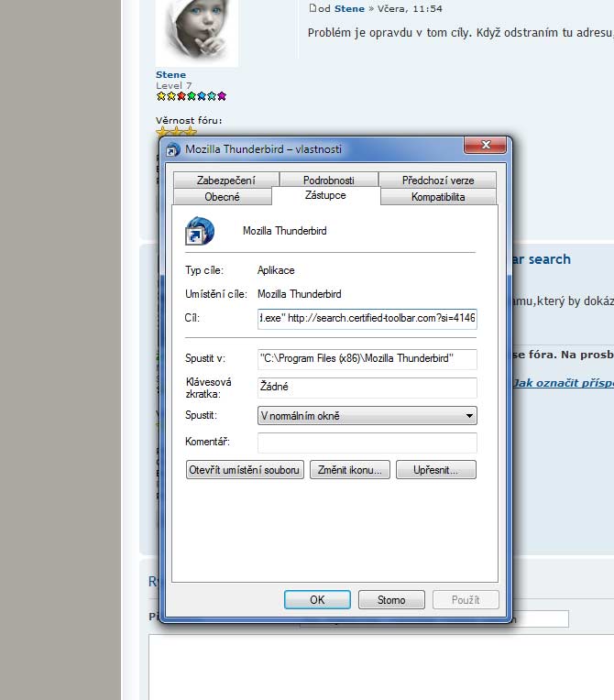Go to the Obecné tab

(222, 196)
